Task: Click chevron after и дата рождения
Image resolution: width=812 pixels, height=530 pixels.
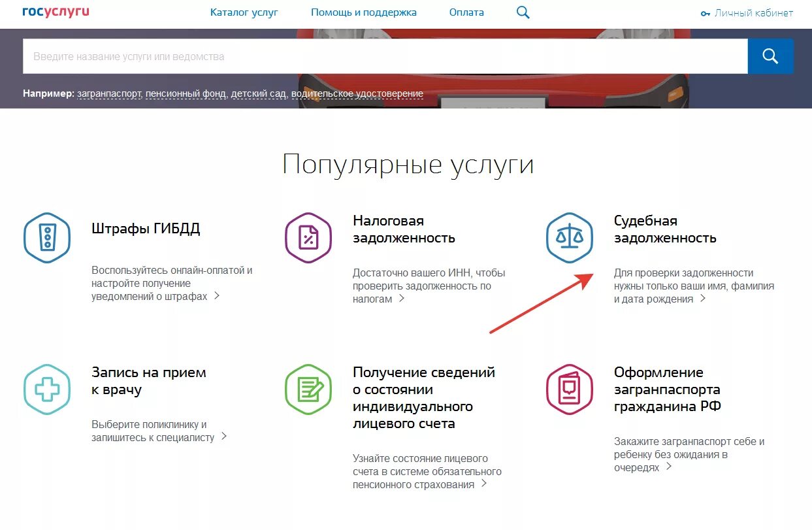Action: tap(703, 299)
